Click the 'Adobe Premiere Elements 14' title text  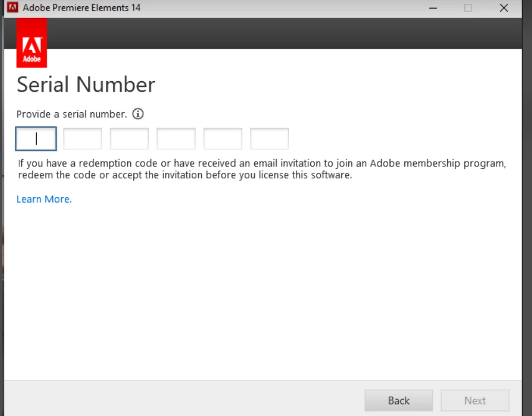click(82, 7)
